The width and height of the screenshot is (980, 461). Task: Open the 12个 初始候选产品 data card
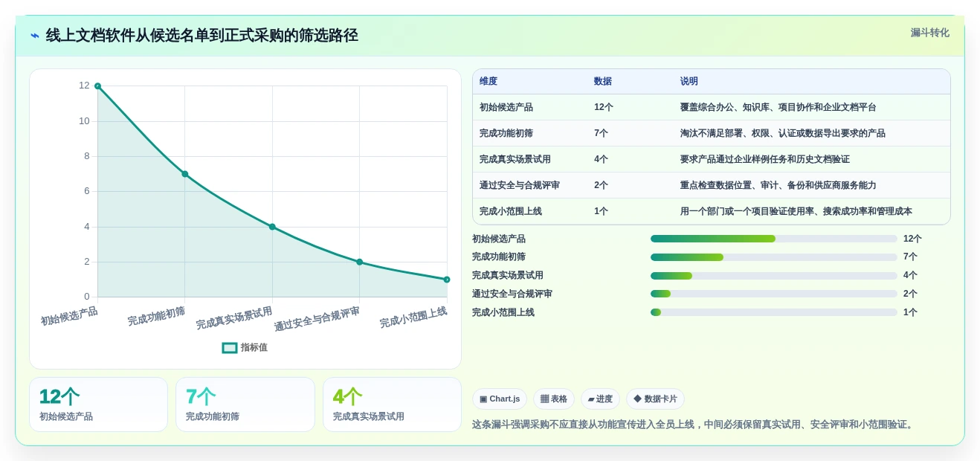98,404
